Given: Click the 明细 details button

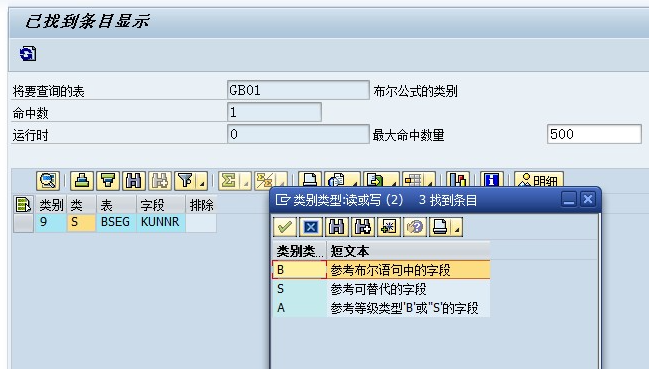Looking at the screenshot, I should pos(539,179).
